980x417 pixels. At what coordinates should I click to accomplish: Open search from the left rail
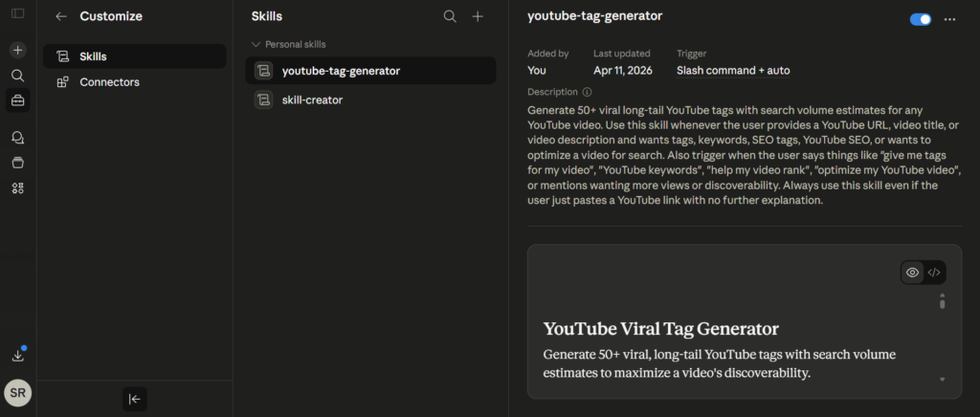[18, 75]
